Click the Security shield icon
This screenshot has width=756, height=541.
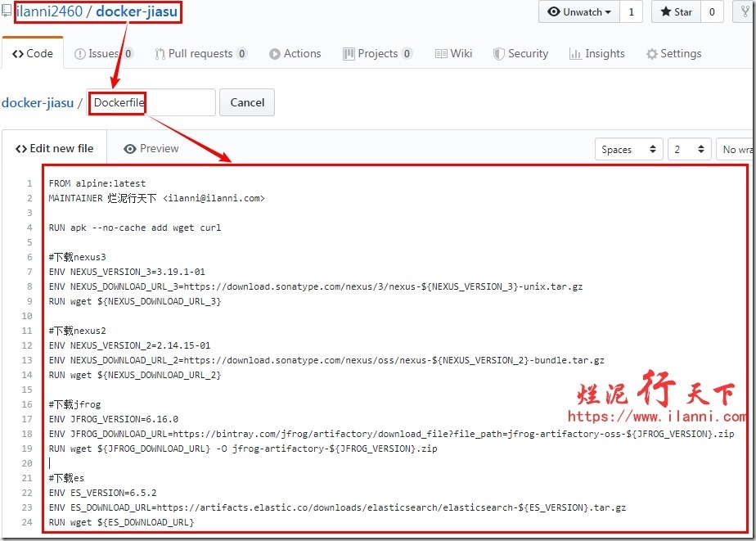click(498, 54)
